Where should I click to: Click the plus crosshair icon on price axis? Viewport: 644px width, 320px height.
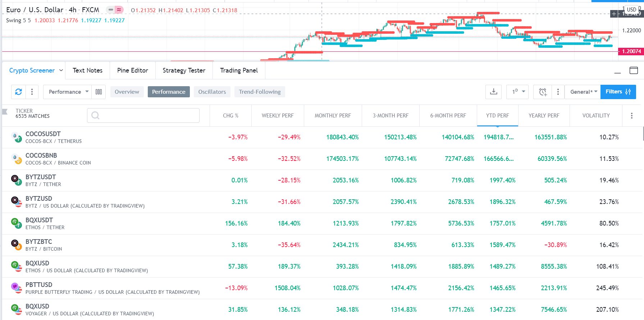tap(614, 14)
